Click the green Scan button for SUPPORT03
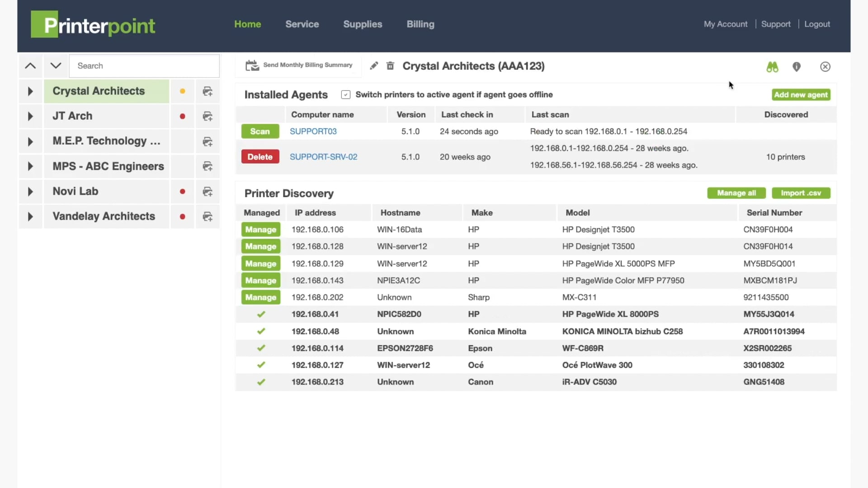Viewport: 868px width, 488px height. point(260,131)
